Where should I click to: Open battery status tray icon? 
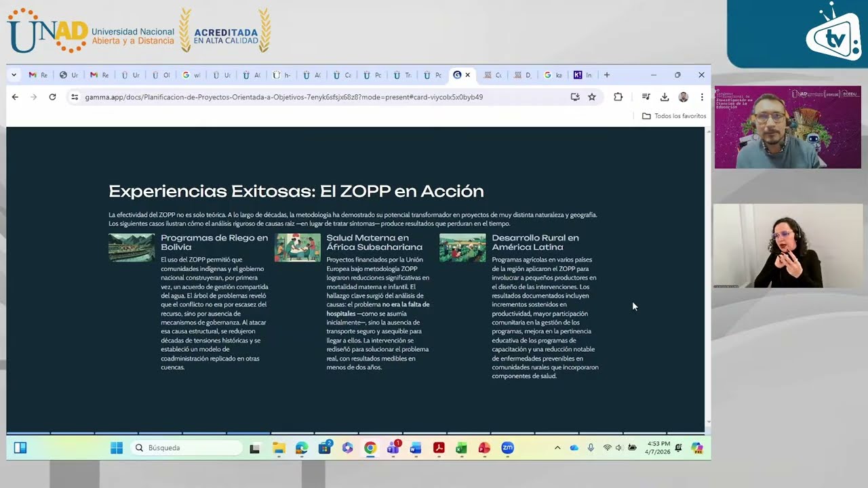[x=632, y=448]
